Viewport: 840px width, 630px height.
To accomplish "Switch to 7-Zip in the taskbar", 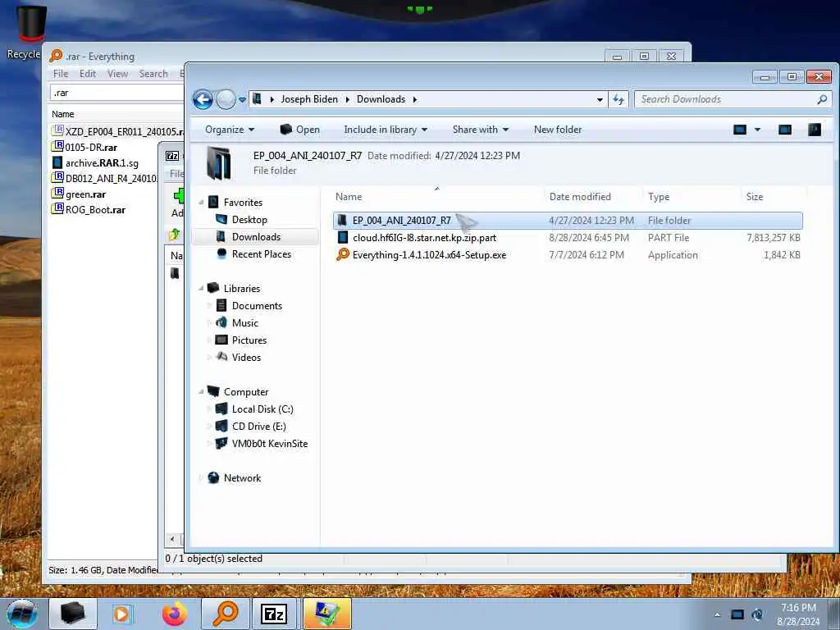I will point(274,614).
